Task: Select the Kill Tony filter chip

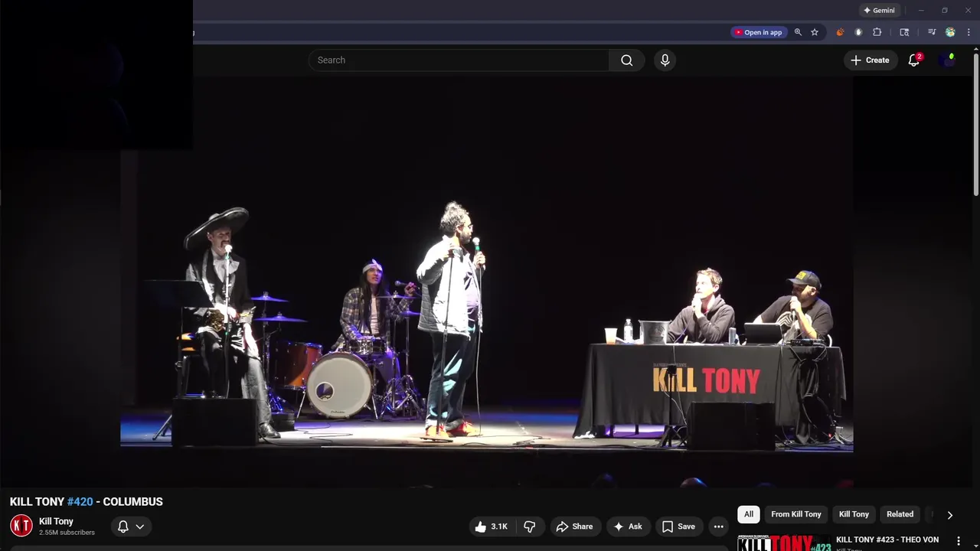Action: (854, 514)
